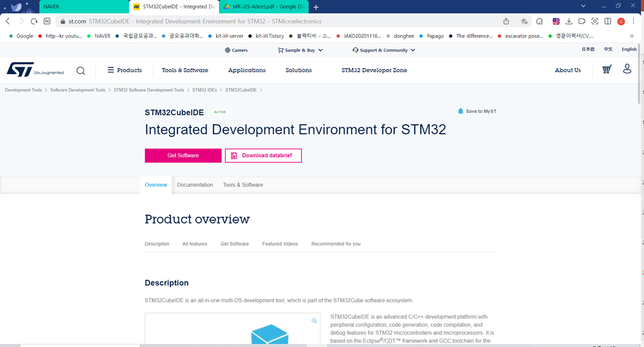The height and width of the screenshot is (347, 644).
Task: Zoom the product image with magnifier icon
Action: coord(314,320)
